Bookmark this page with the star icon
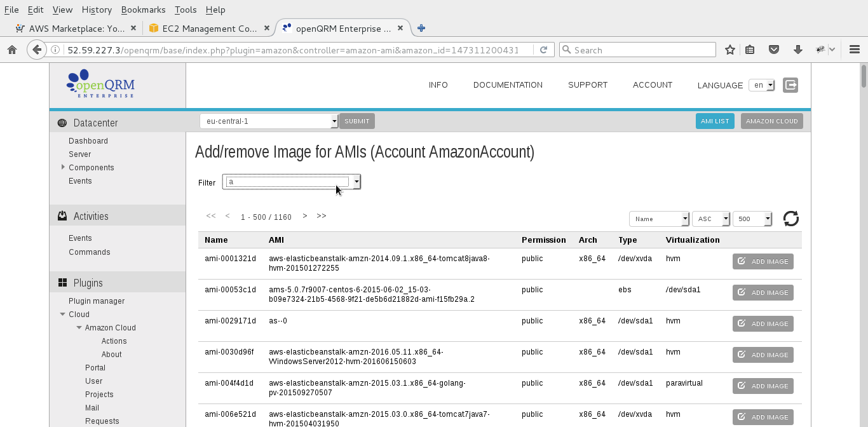The image size is (868, 427). pos(730,50)
